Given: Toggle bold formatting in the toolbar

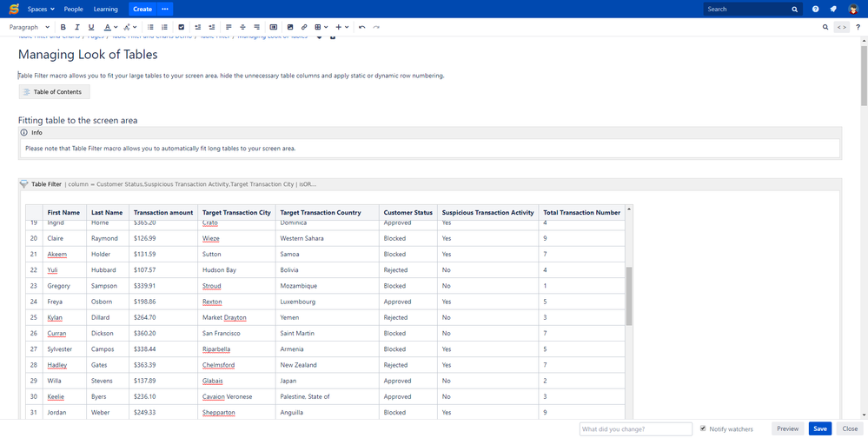Looking at the screenshot, I should pos(63,27).
